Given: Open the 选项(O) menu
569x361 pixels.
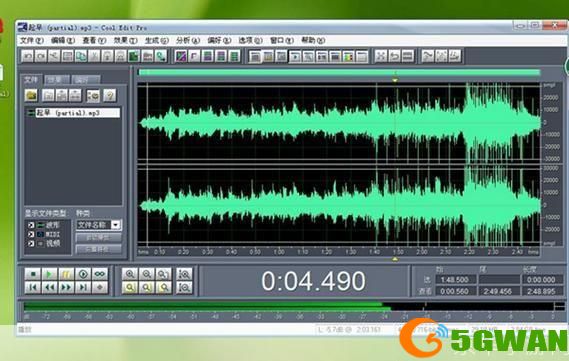Looking at the screenshot, I should pos(250,40).
